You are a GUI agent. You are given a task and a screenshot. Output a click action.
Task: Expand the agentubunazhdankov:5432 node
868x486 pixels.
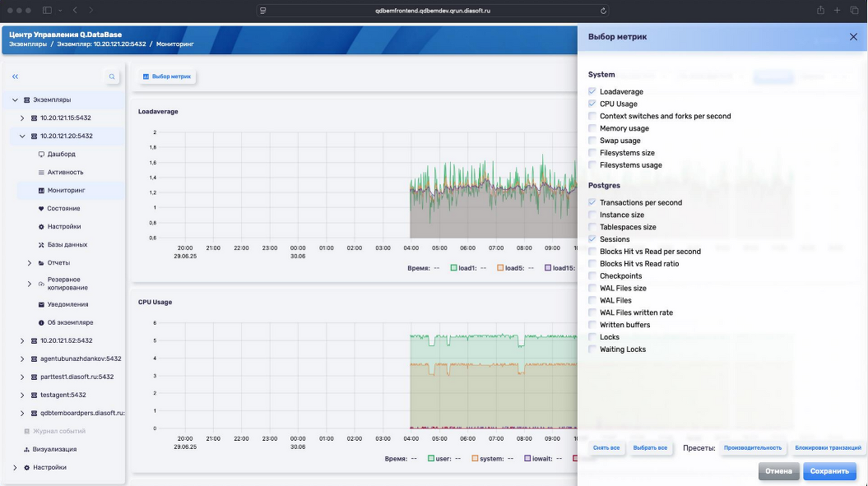tap(22, 359)
